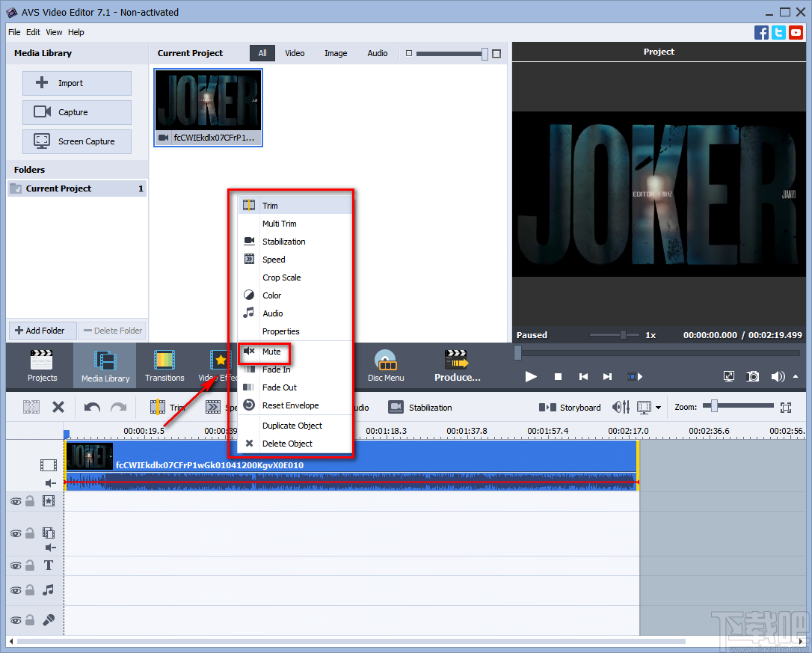Open the timeline view options dropdown arrow
Viewport: 812px width, 653px height.
[x=658, y=408]
